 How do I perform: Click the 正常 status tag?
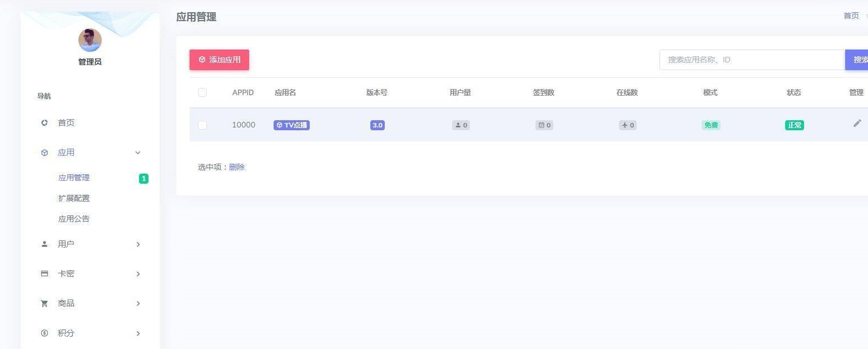795,125
